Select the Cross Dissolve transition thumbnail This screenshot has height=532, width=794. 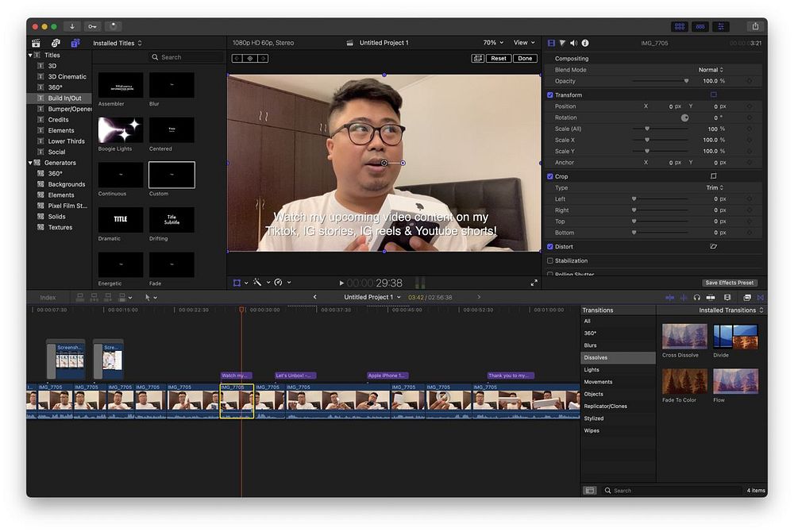[684, 337]
